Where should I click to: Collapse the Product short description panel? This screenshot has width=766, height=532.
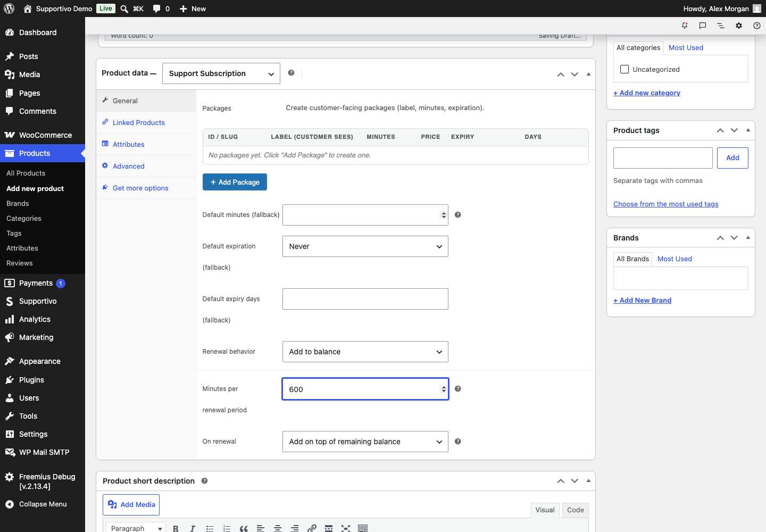tap(588, 481)
